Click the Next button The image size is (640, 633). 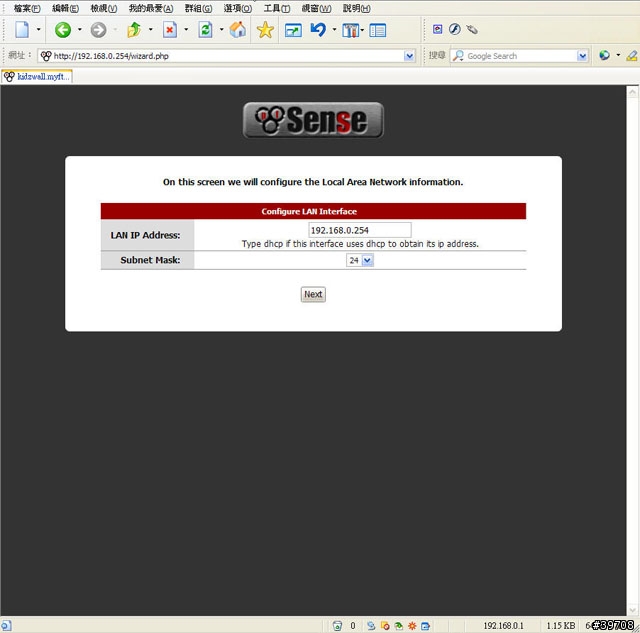click(313, 294)
